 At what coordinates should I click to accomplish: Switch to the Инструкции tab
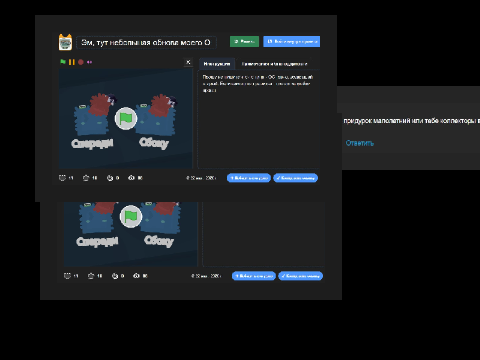point(217,64)
